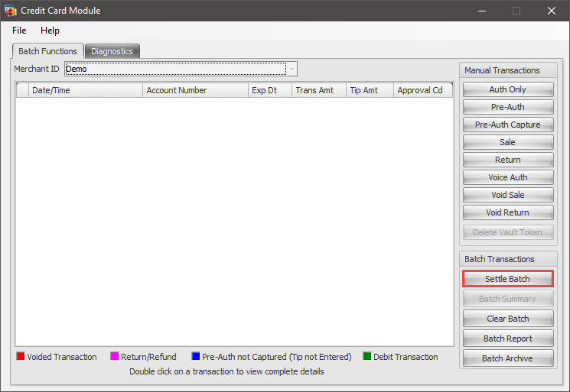Start a manual Sale transaction

pos(508,142)
